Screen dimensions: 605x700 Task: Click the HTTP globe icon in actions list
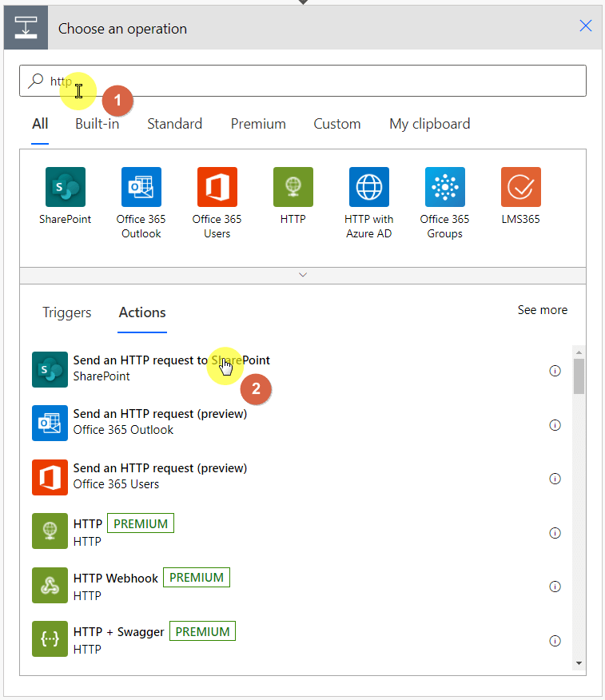pos(50,531)
